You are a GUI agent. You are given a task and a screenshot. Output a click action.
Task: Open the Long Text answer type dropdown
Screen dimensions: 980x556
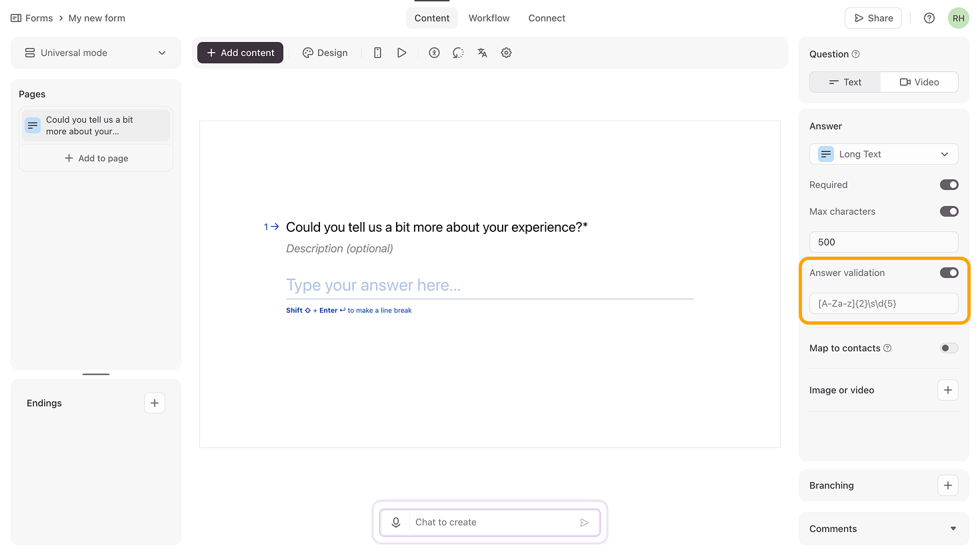[883, 154]
